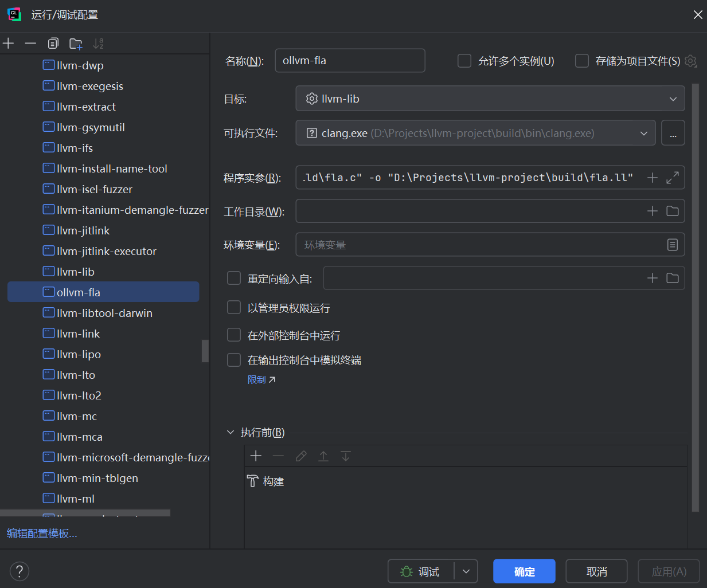Select llvm-jitlink-executor configuration
The width and height of the screenshot is (707, 588).
click(x=107, y=251)
